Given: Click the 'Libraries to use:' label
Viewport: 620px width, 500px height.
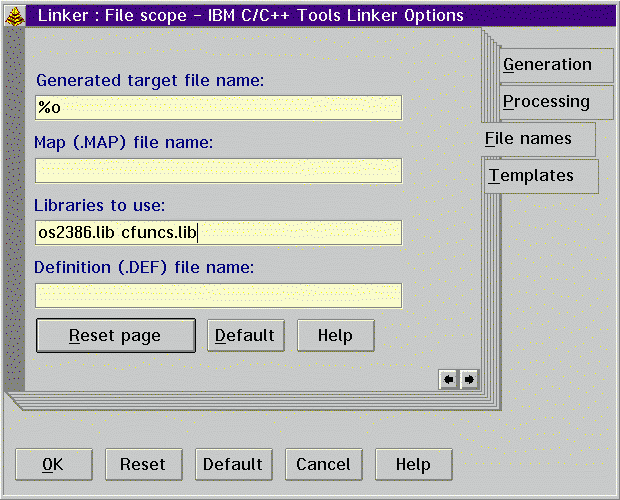Looking at the screenshot, I should 100,206.
